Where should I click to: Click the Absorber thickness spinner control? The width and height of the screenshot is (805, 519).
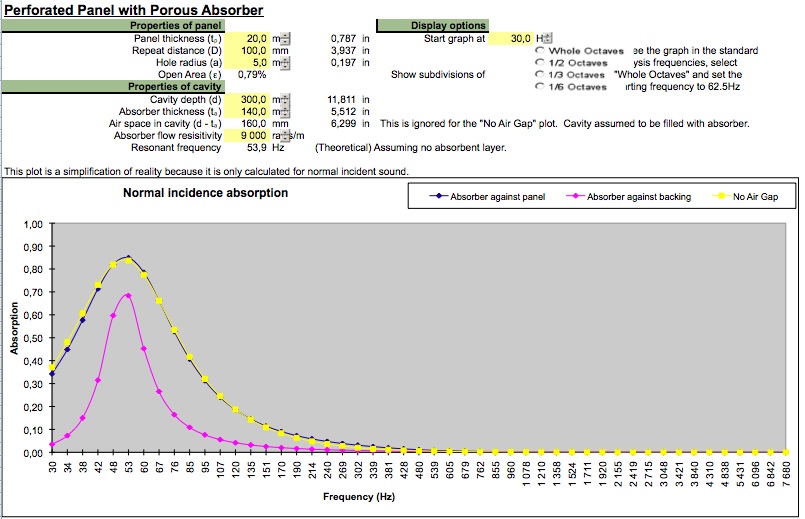tap(285, 111)
